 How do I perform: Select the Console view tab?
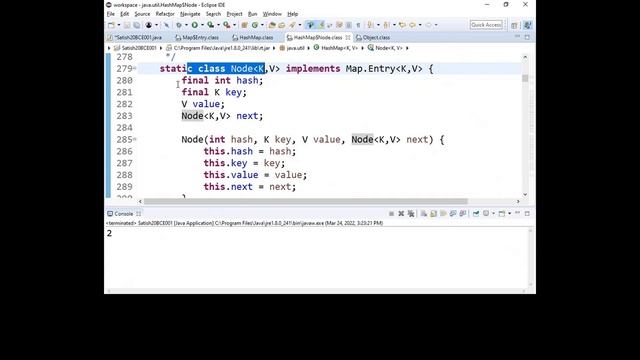coord(124,213)
